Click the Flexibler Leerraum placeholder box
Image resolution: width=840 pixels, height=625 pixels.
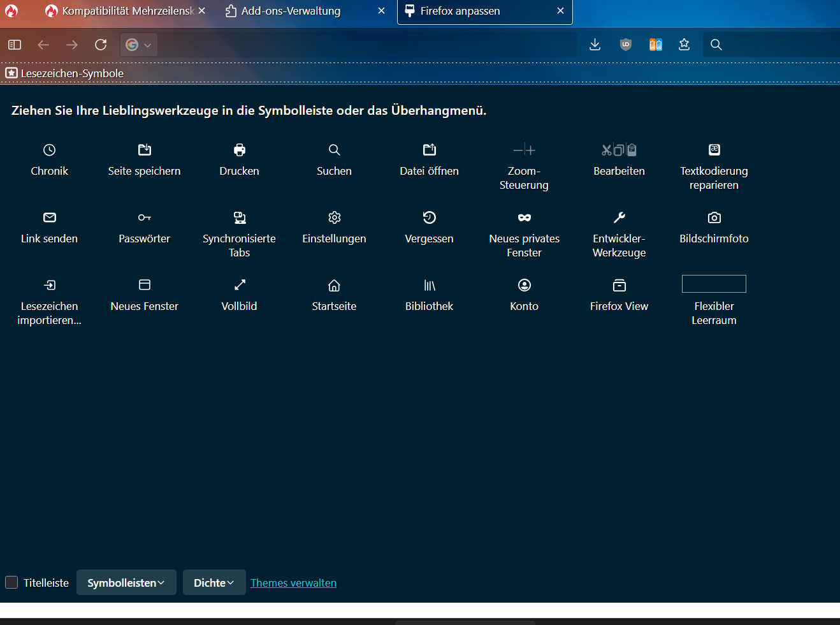(x=714, y=284)
